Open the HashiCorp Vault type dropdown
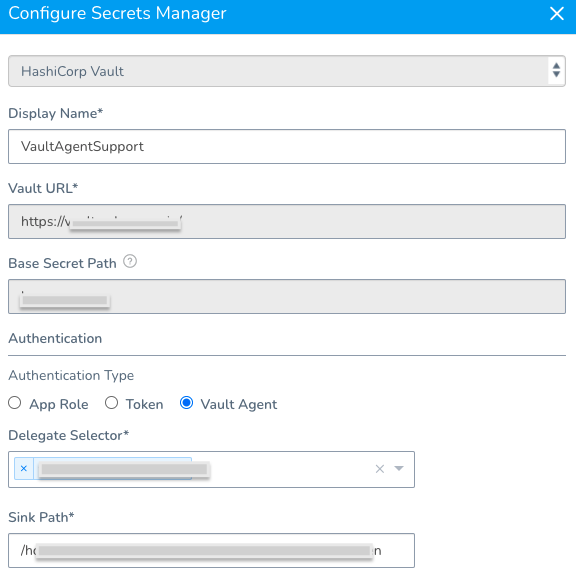This screenshot has width=576, height=587. [287, 71]
